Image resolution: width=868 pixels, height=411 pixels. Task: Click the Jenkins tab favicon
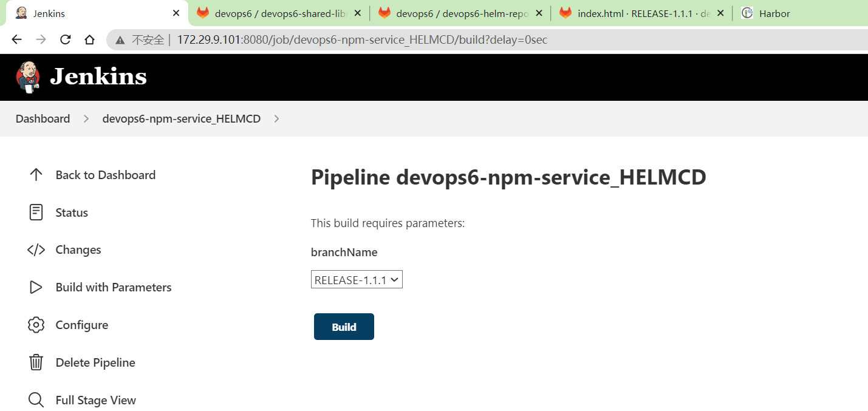21,13
